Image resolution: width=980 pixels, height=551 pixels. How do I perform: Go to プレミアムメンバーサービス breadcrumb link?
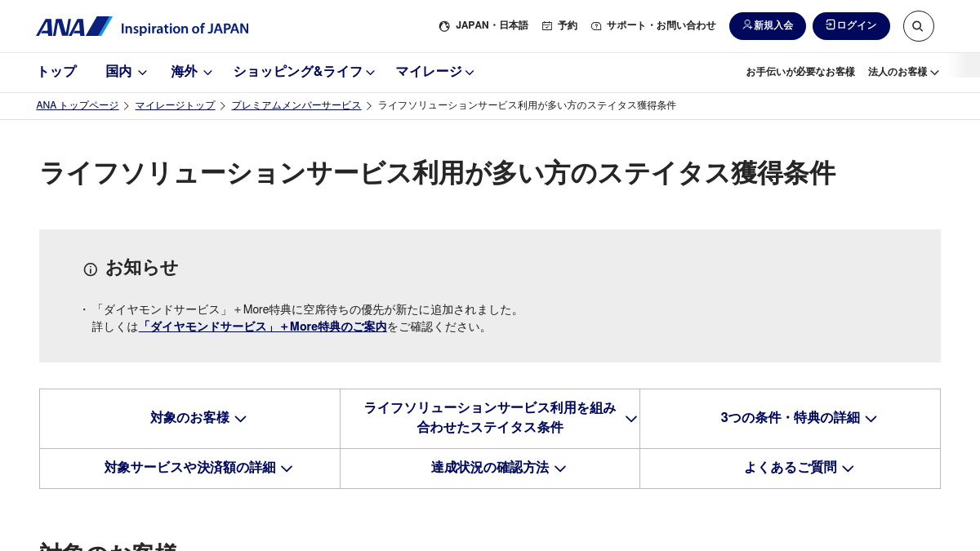pos(296,105)
